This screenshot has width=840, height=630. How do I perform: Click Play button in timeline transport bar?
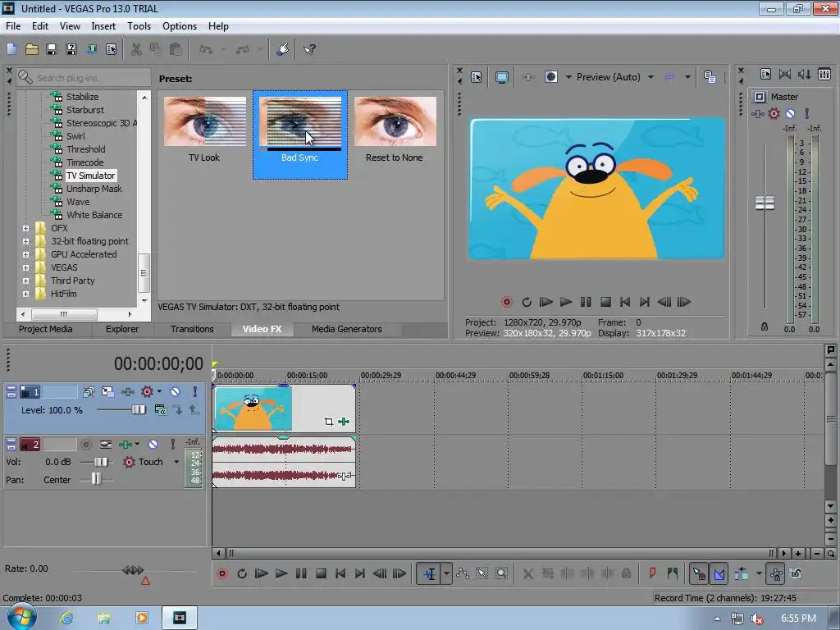coord(281,573)
